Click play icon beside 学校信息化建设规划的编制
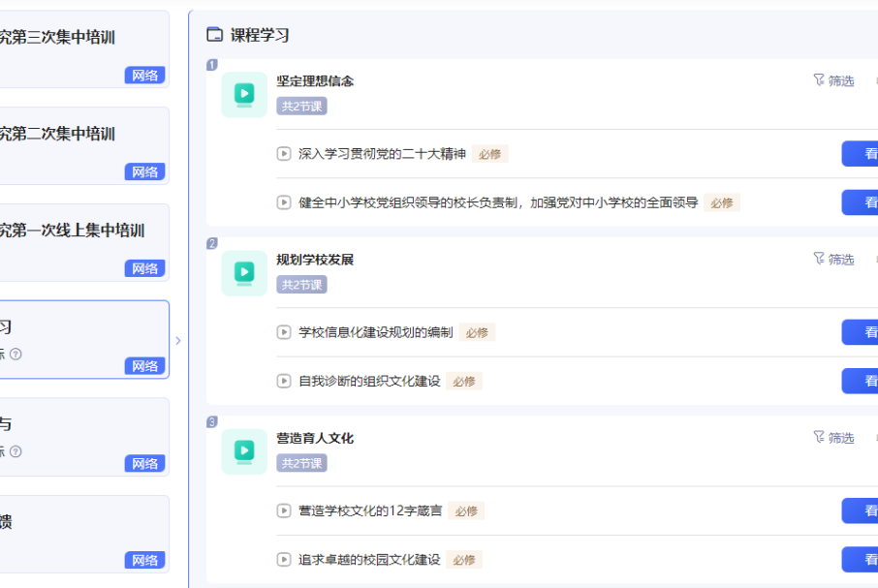This screenshot has height=588, width=878. coord(283,331)
